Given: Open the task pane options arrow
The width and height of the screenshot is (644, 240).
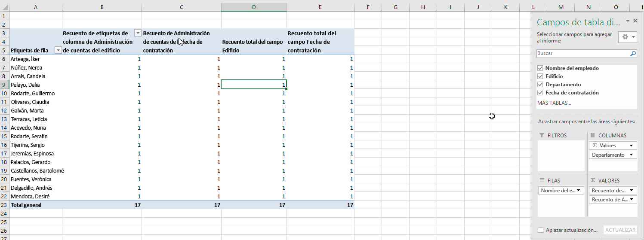Looking at the screenshot, I should 628,21.
